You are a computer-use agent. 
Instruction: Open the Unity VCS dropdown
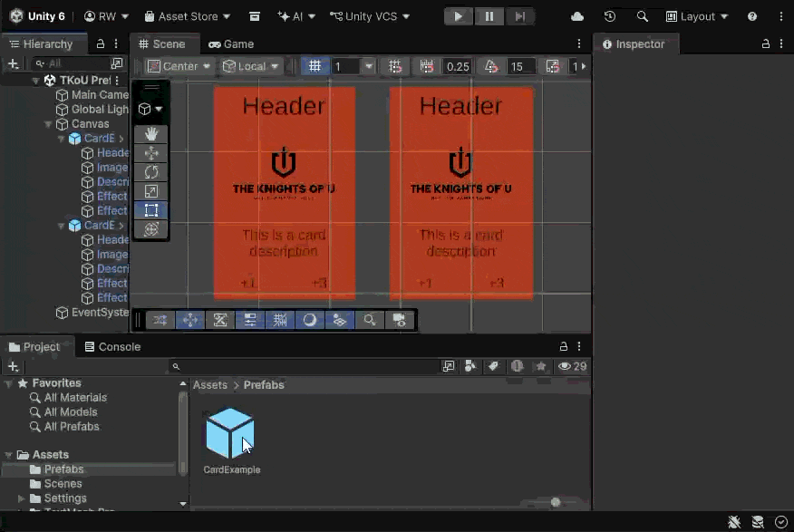[x=370, y=16]
